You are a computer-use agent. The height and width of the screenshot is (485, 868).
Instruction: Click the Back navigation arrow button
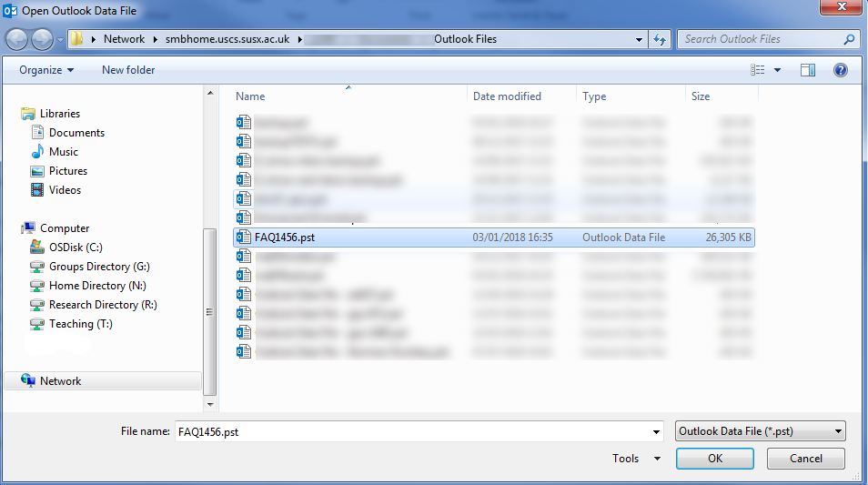(x=16, y=39)
